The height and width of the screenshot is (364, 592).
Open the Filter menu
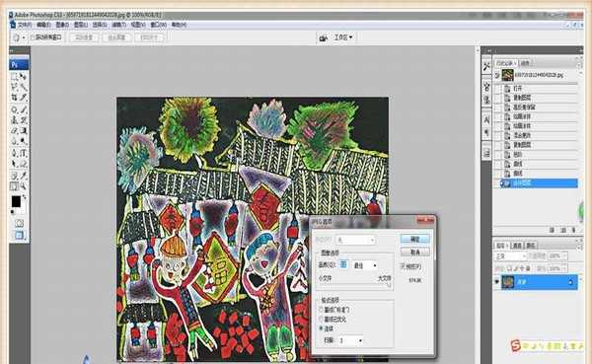pyautogui.click(x=118, y=25)
